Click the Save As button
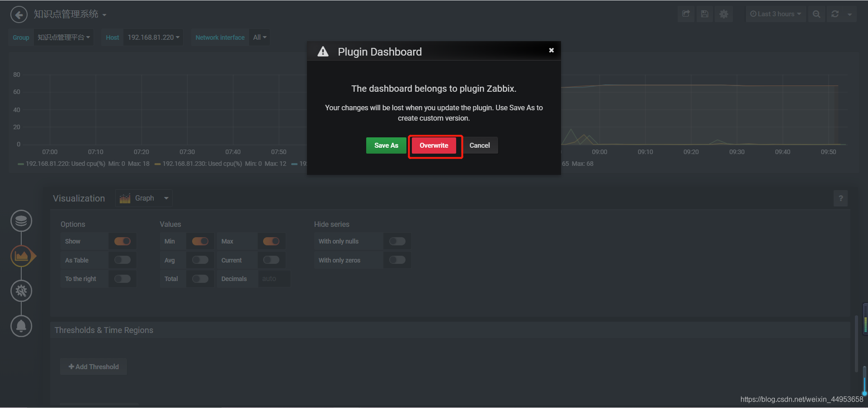868x408 pixels. (x=386, y=145)
